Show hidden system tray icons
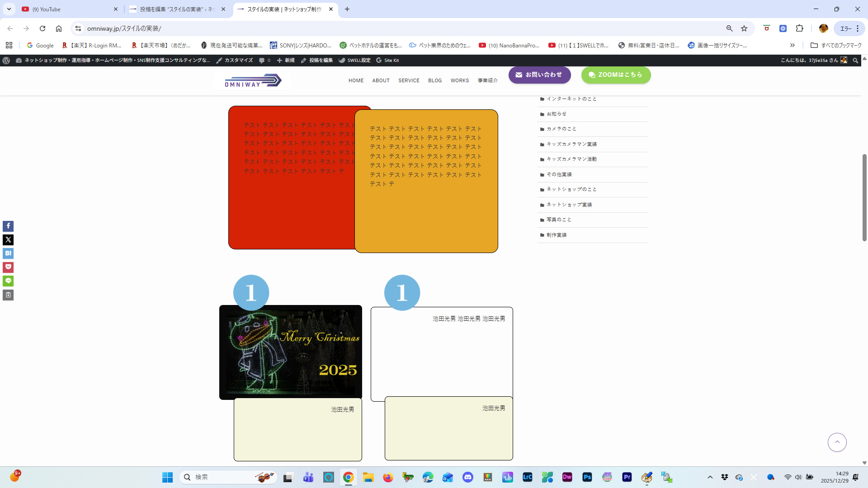Image resolution: width=868 pixels, height=488 pixels. click(710, 477)
